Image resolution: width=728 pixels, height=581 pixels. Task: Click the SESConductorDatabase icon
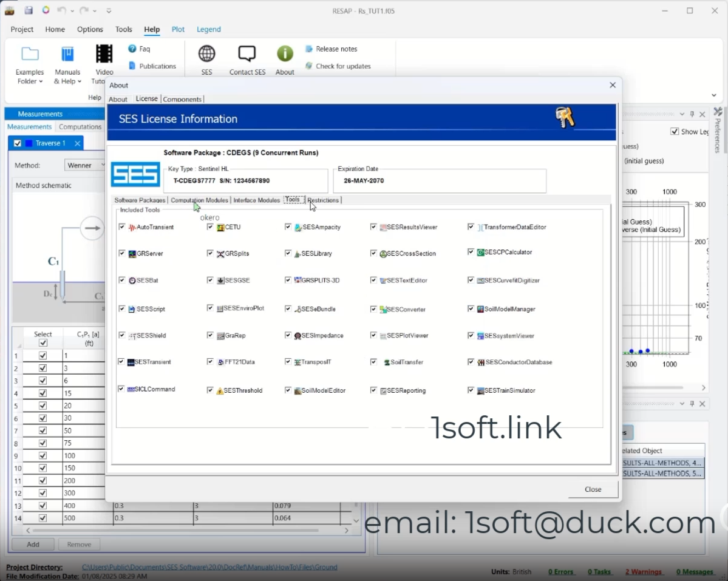(x=481, y=362)
